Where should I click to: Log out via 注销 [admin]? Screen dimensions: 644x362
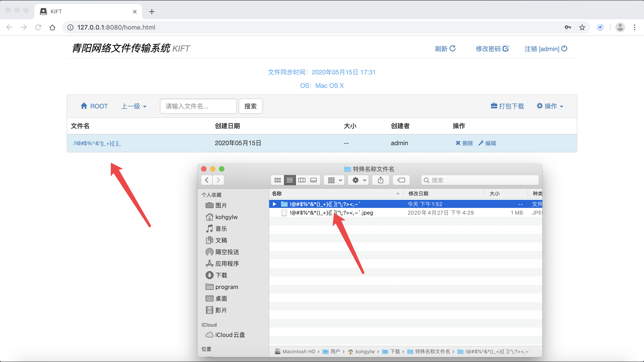point(545,49)
